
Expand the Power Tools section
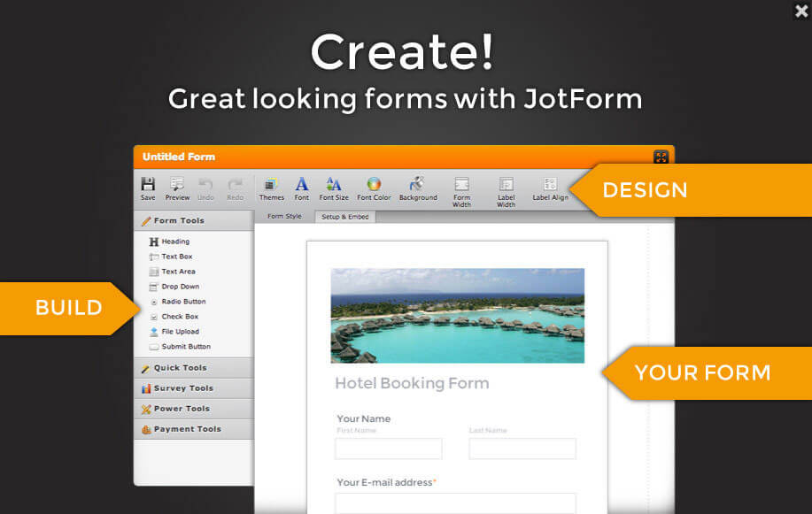[x=194, y=409]
